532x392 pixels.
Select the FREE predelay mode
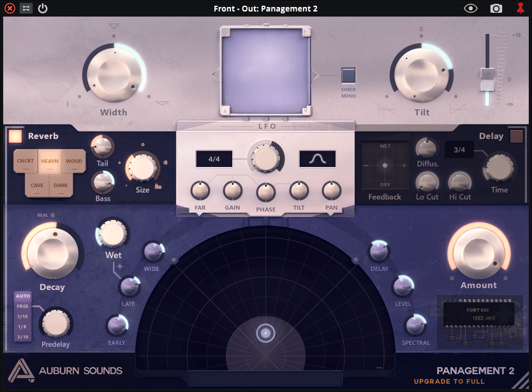tap(23, 307)
